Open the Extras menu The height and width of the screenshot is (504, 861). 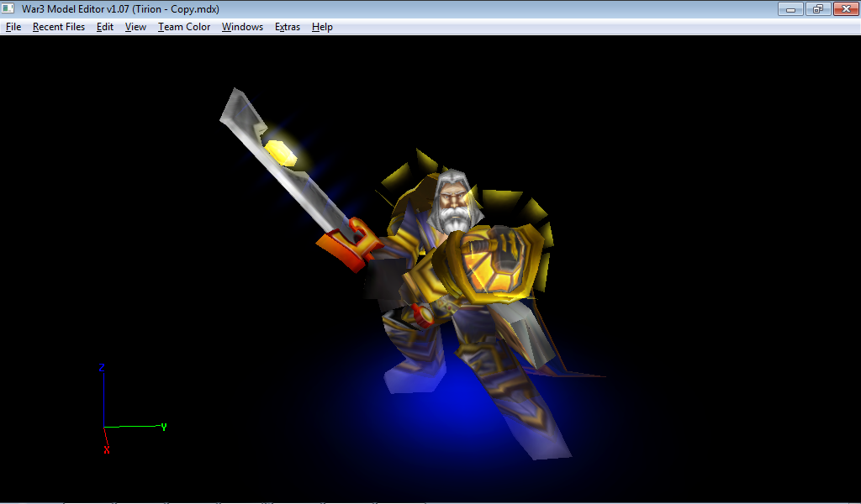(288, 27)
